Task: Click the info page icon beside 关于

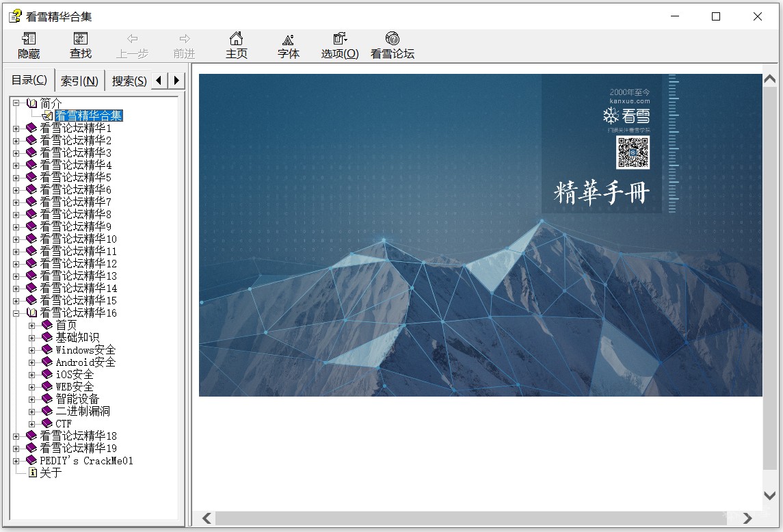Action: click(x=33, y=473)
